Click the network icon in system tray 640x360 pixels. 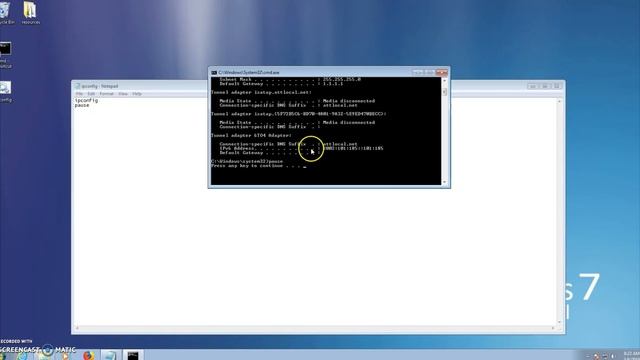pyautogui.click(x=604, y=356)
